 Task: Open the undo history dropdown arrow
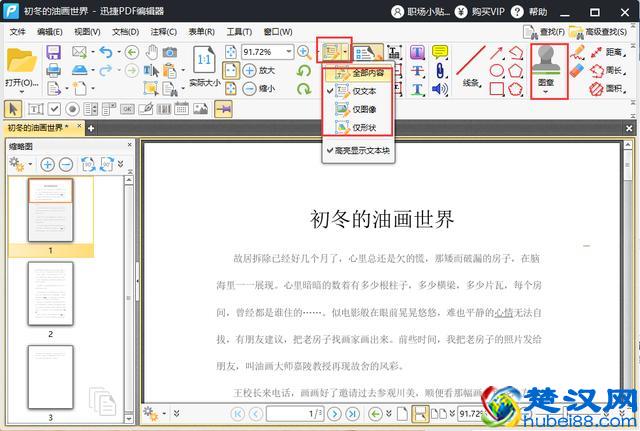point(119,52)
